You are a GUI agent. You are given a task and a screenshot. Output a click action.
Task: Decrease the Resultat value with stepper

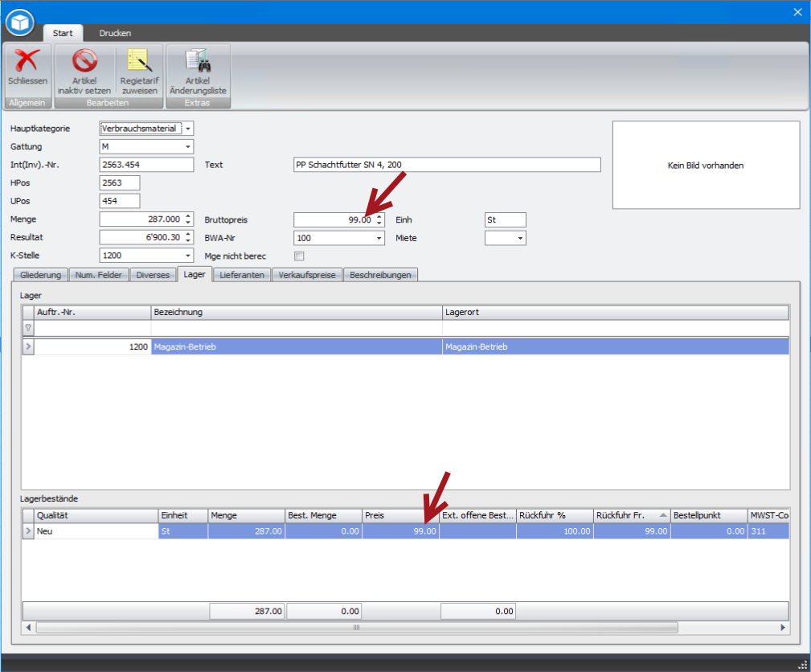click(188, 240)
